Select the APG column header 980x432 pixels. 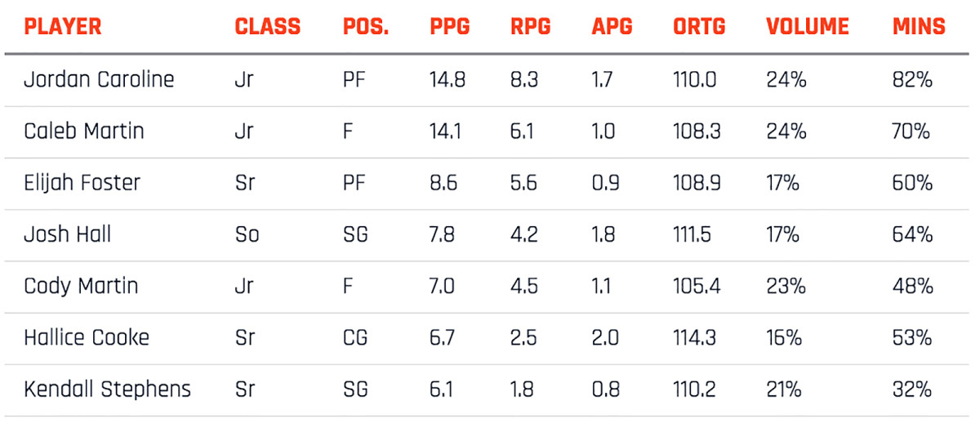click(x=612, y=26)
